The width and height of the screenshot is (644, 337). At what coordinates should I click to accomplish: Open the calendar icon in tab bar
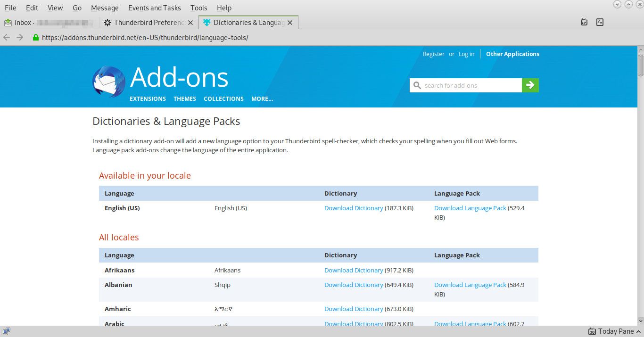pos(584,22)
